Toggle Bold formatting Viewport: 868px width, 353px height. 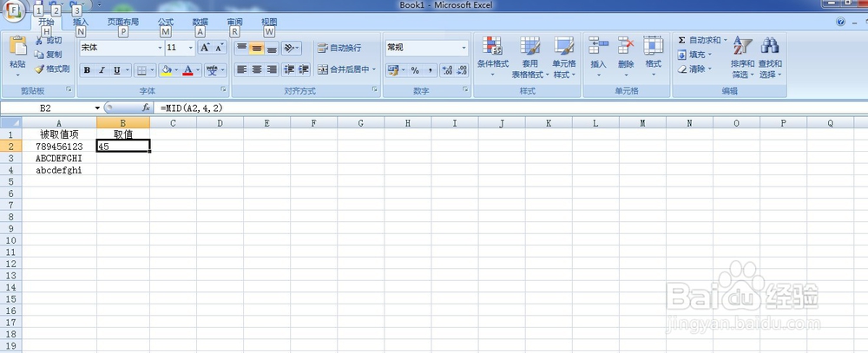pyautogui.click(x=87, y=70)
